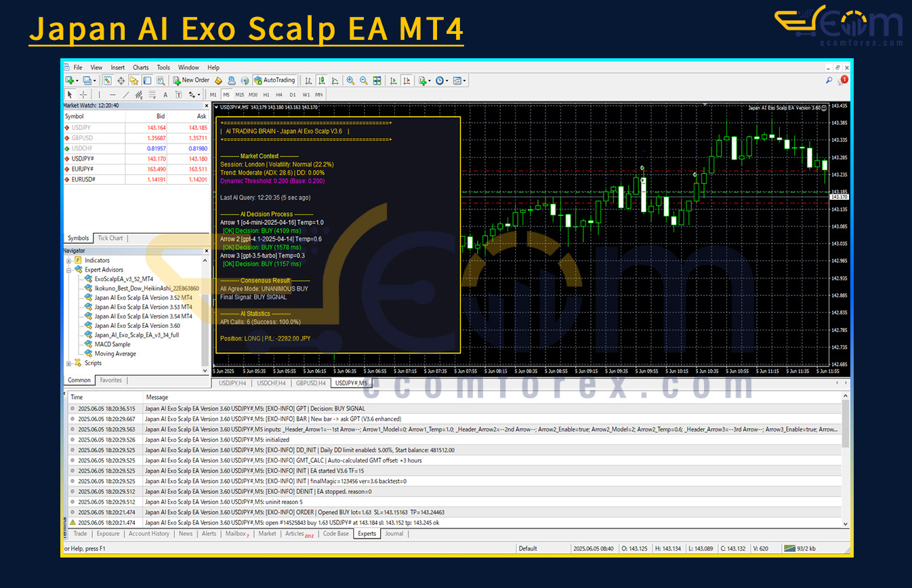This screenshot has height=588, width=912.
Task: Open the Indicators list dropdown icon
Action: click(x=425, y=80)
